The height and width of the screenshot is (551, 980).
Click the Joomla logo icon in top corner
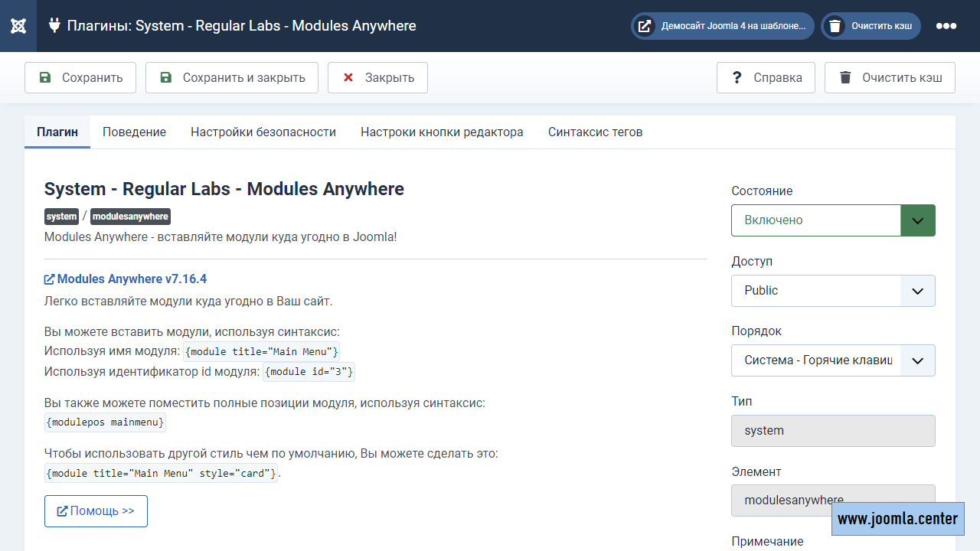tap(17, 25)
